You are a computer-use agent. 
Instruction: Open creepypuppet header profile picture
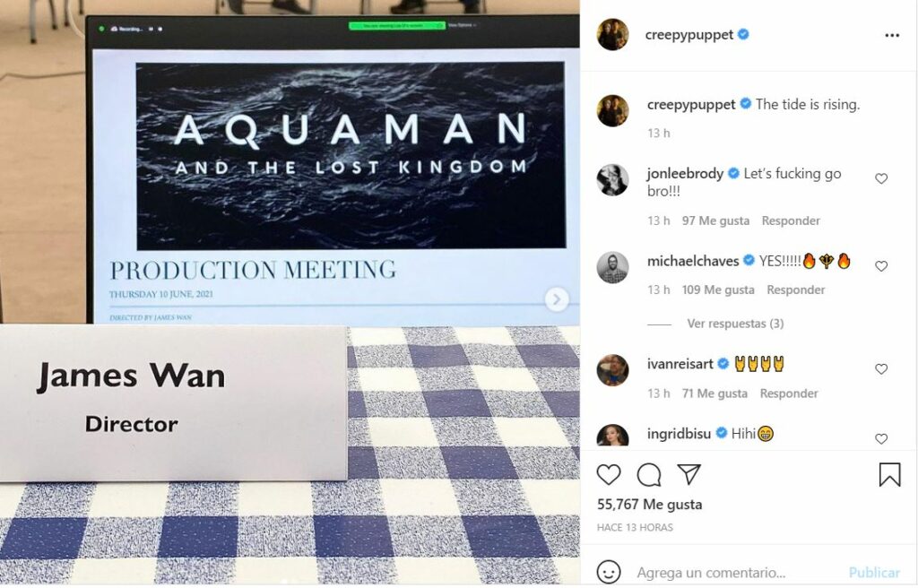pyautogui.click(x=612, y=35)
